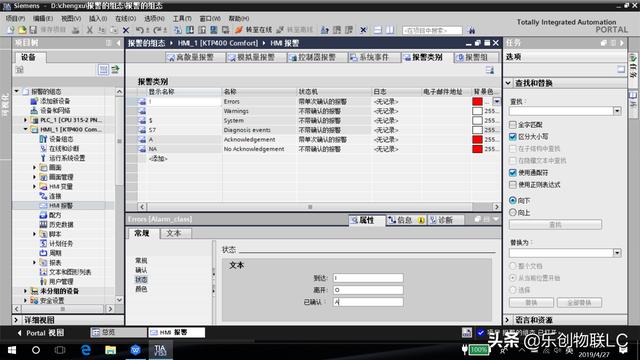Open Connections (连接) tree item

coord(55,196)
